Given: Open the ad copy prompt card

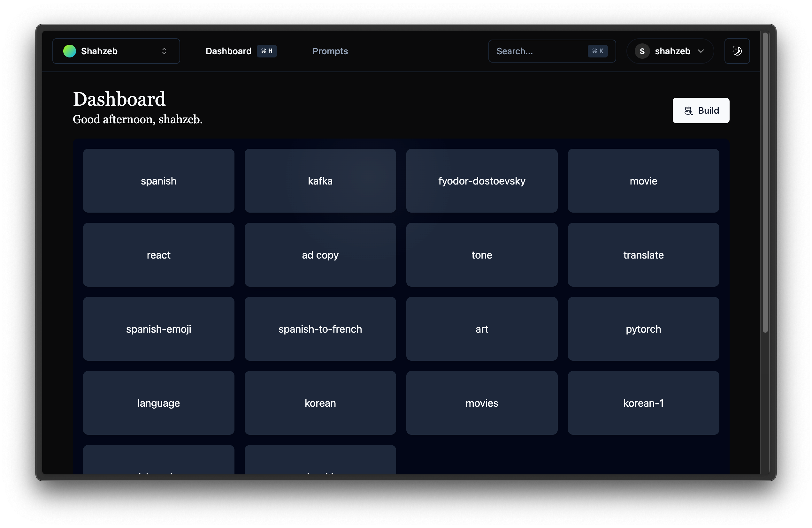Looking at the screenshot, I should pos(320,255).
